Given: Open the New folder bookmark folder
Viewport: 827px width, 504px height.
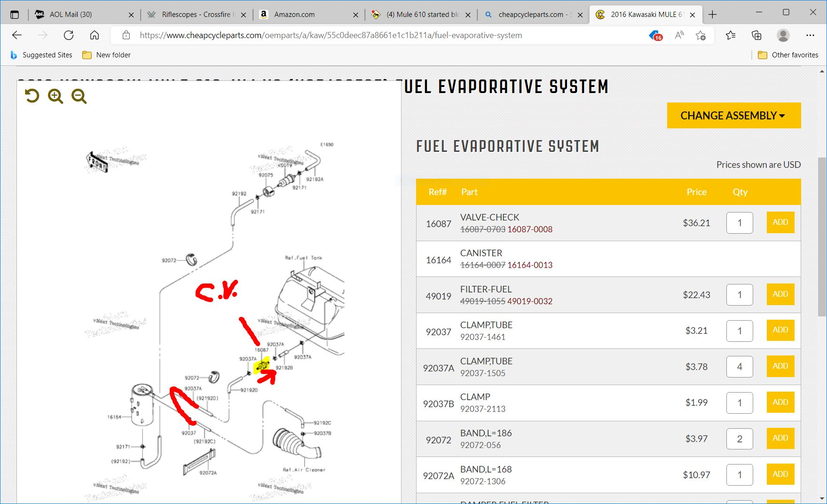Looking at the screenshot, I should [106, 55].
